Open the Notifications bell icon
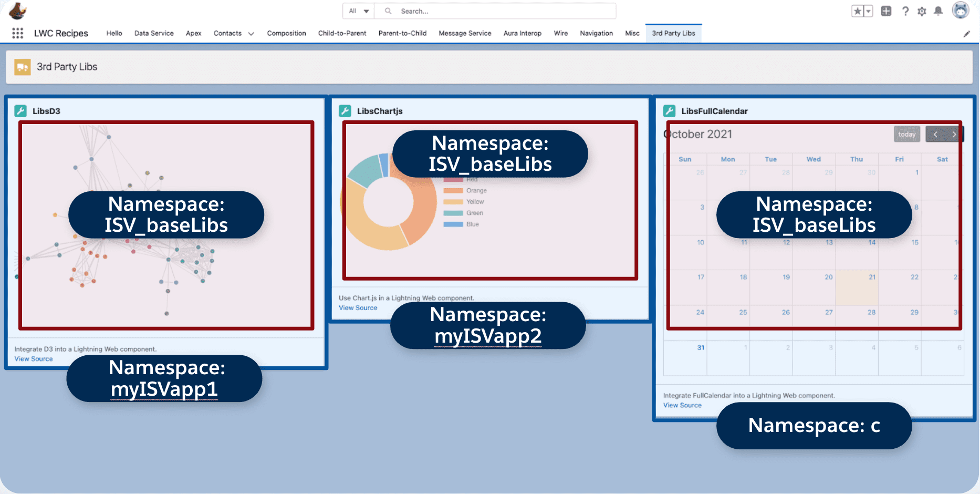 pos(938,11)
